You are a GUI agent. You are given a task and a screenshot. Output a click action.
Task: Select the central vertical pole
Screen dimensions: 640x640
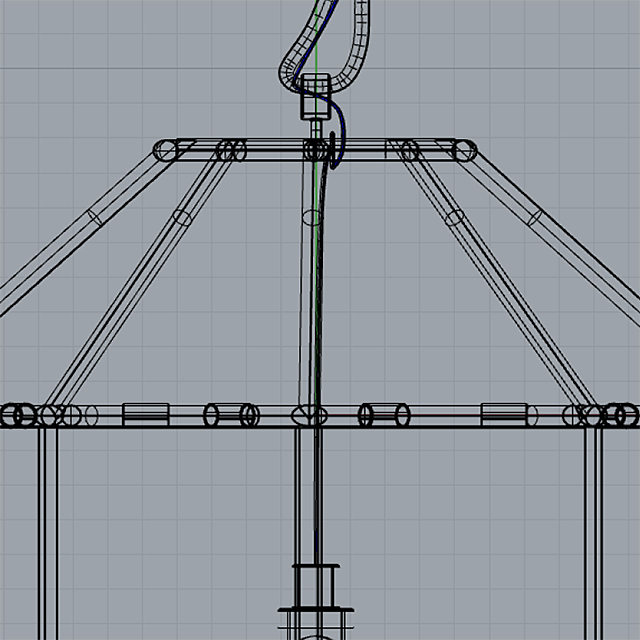coord(308,300)
